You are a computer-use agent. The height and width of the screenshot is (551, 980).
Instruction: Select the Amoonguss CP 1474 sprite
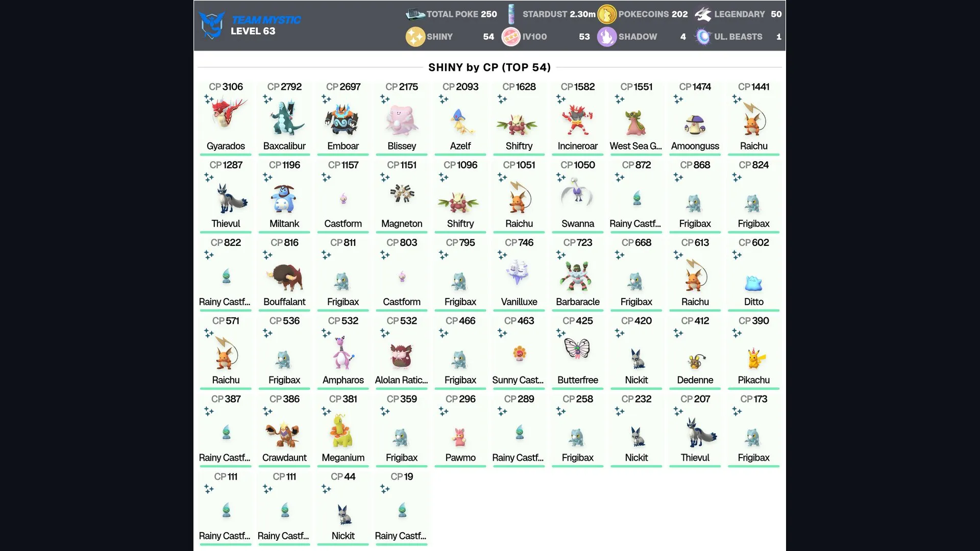pyautogui.click(x=695, y=124)
